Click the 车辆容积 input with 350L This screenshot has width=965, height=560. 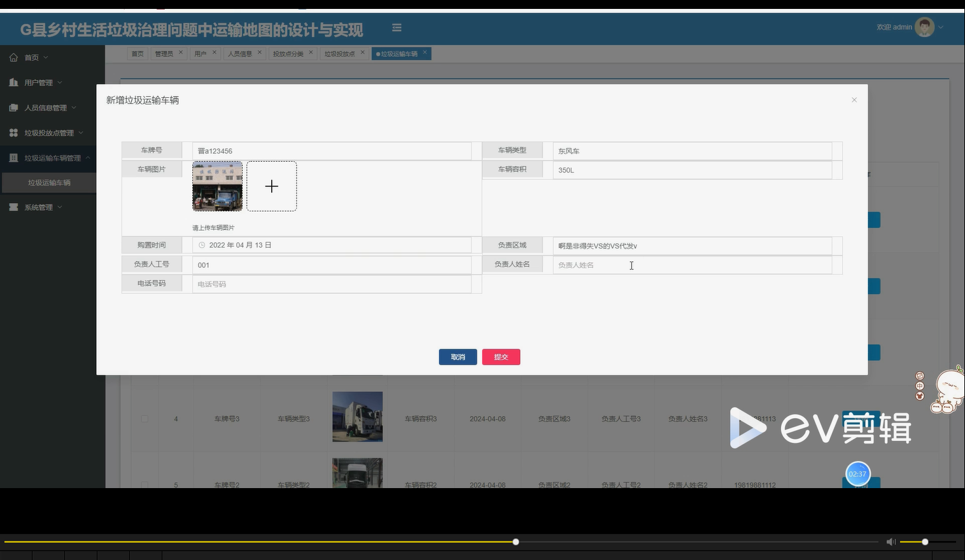pyautogui.click(x=692, y=170)
